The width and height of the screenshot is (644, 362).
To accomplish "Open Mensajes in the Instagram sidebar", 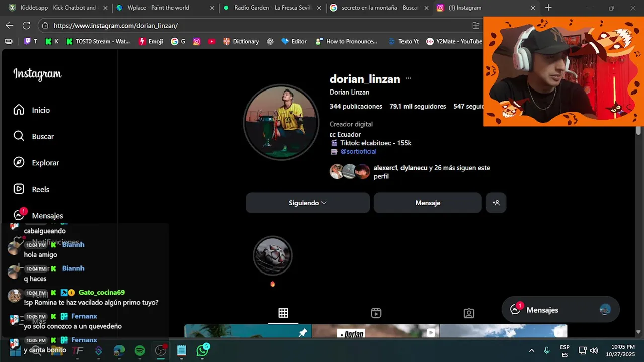I will [38, 215].
